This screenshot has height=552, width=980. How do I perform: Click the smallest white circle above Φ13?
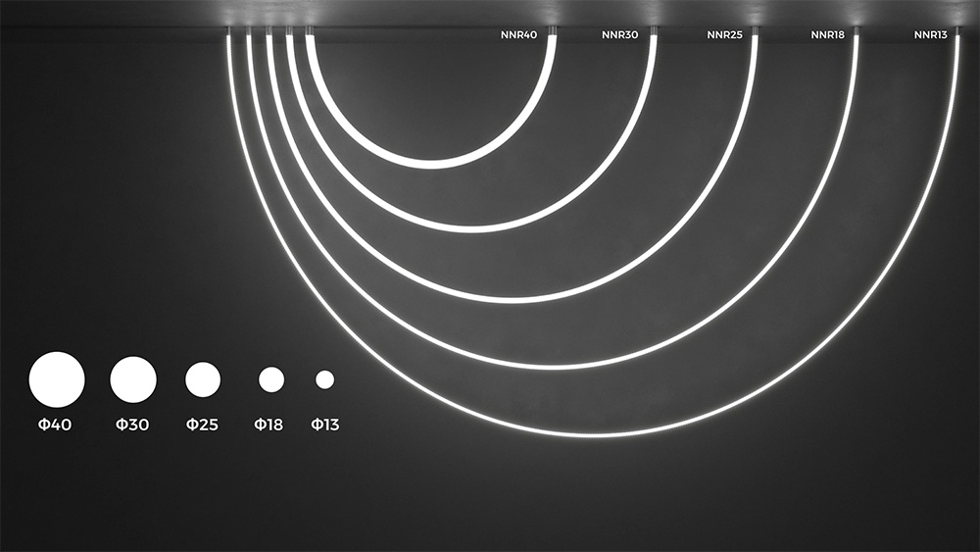click(x=325, y=379)
